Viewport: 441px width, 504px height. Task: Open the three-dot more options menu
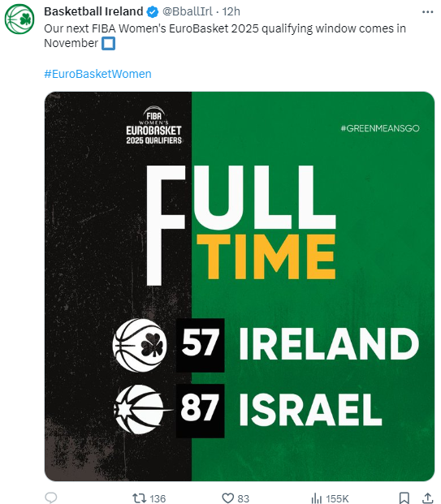(427, 12)
